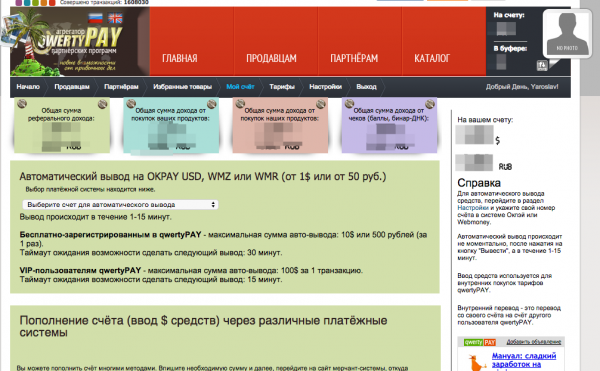Select the checks income purple card
The width and height of the screenshot is (600, 371).
point(389,125)
